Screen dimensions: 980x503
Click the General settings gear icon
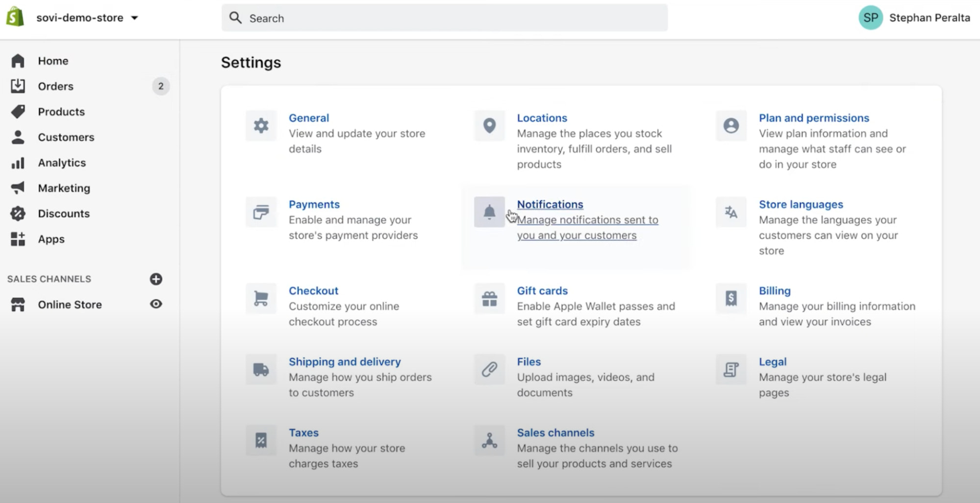coord(261,126)
